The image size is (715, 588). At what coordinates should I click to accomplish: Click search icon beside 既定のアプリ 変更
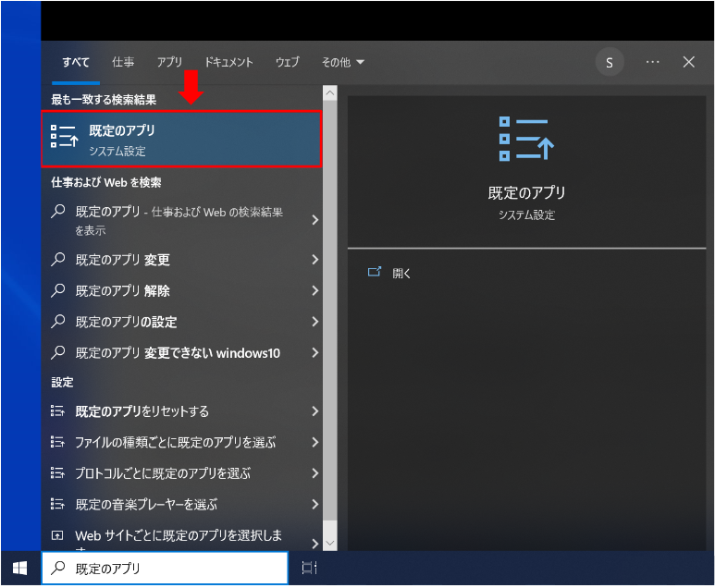(58, 259)
